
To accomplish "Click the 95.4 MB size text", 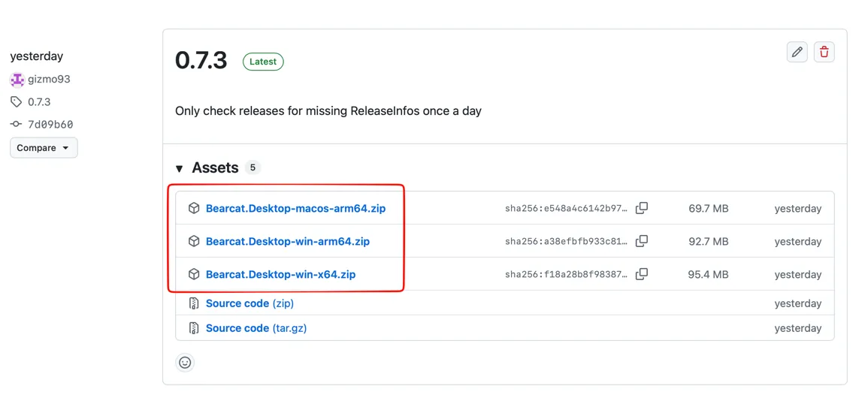I will pyautogui.click(x=709, y=274).
